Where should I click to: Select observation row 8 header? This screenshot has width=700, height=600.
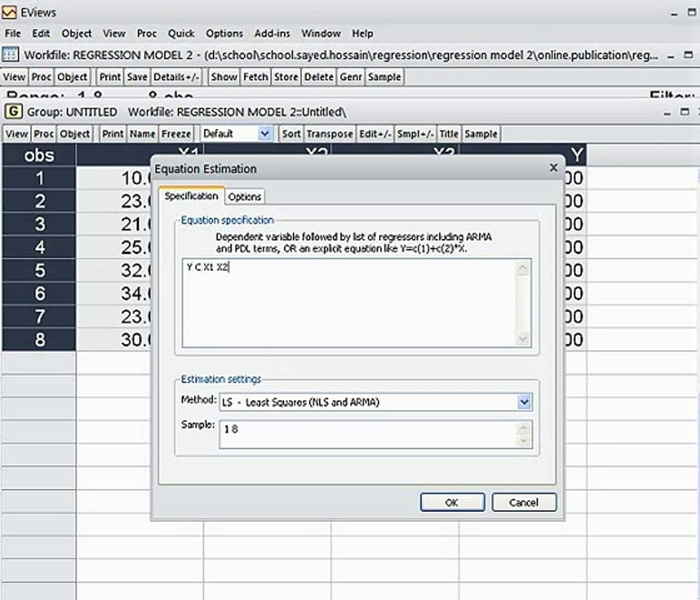(x=39, y=340)
